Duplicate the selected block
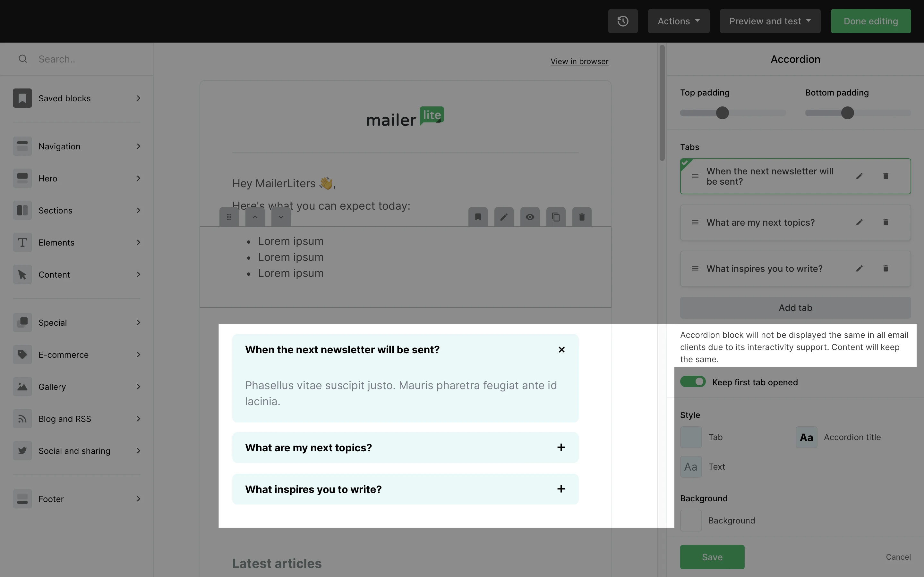Viewport: 924px width, 577px height. pyautogui.click(x=556, y=217)
